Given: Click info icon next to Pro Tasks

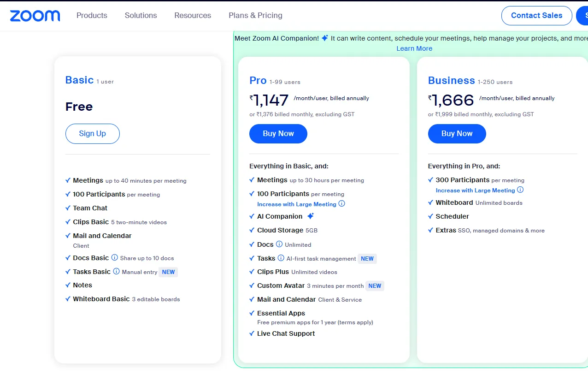Looking at the screenshot, I should tap(281, 258).
